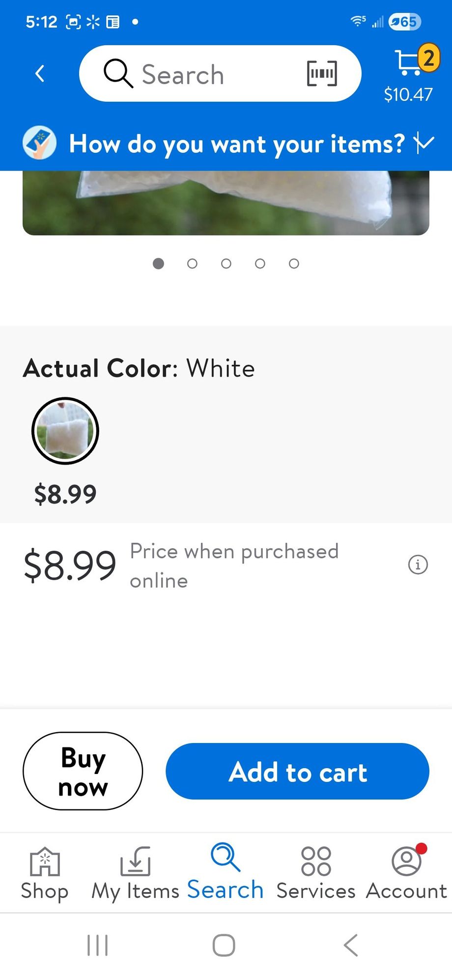This screenshot has height=980, width=452.
Task: Tap the delivery options phone icon
Action: click(39, 143)
